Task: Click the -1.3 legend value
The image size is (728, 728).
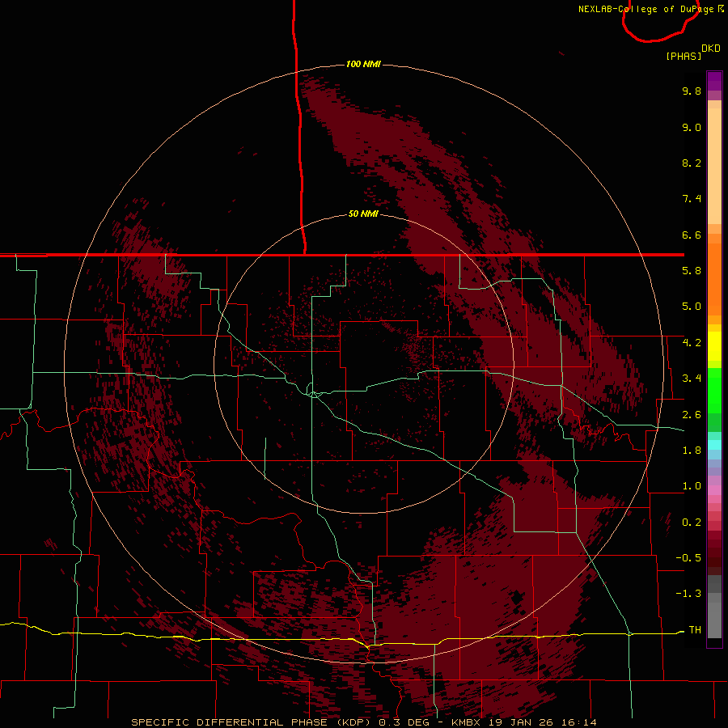Action: [x=688, y=594]
